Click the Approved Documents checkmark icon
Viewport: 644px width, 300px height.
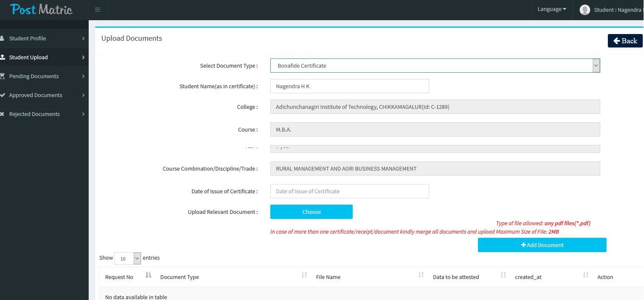tap(2, 95)
